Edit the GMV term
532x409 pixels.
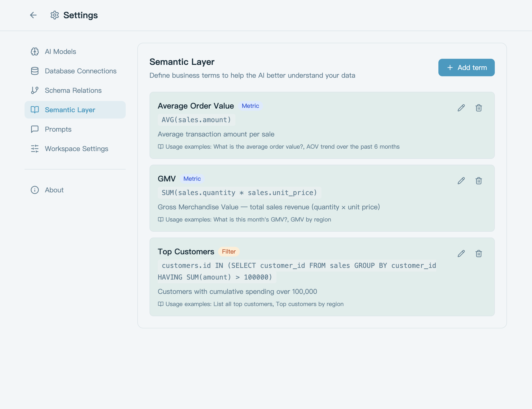pos(461,181)
